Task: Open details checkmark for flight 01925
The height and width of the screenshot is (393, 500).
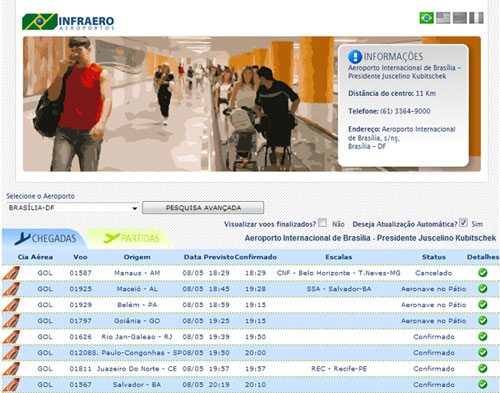Action: (482, 289)
